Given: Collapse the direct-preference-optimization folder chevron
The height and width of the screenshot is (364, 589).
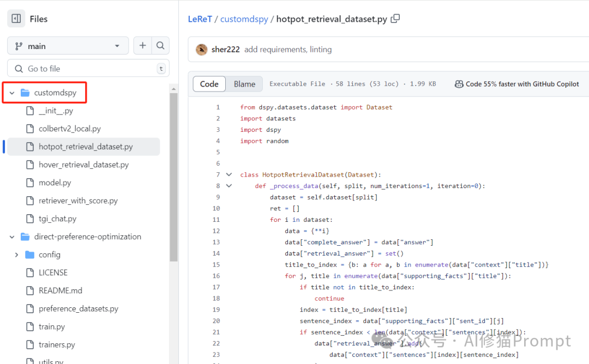Looking at the screenshot, I should pos(11,236).
